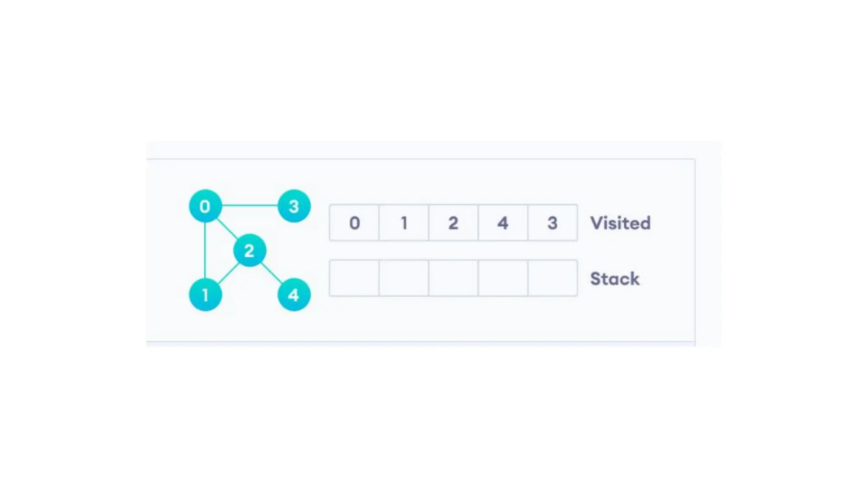Click Visited array cell containing 2
This screenshot has height=488, width=868.
(x=453, y=223)
